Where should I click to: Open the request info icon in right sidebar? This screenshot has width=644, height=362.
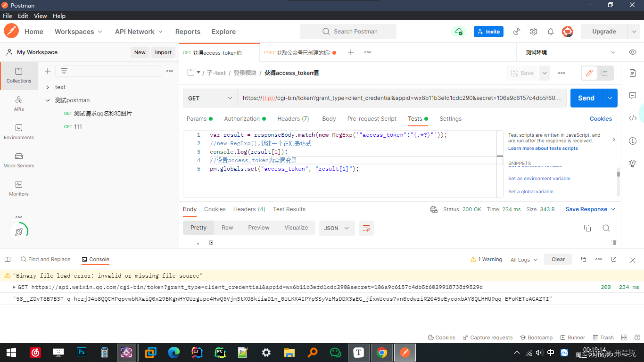pyautogui.click(x=633, y=141)
